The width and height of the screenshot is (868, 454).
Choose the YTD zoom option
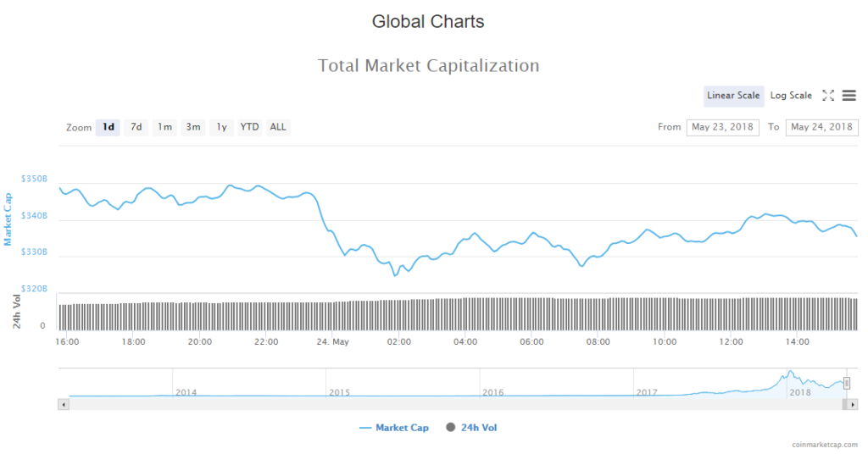pos(249,127)
